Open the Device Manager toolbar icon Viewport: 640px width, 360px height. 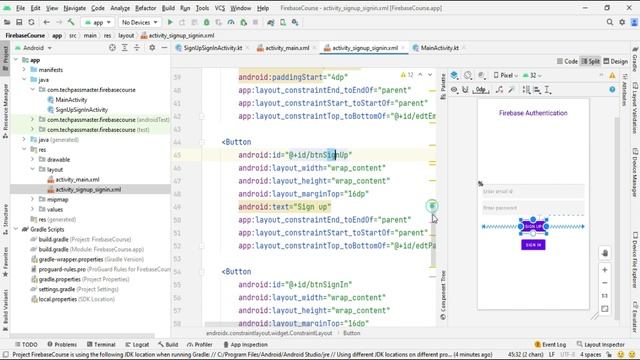(x=283, y=22)
